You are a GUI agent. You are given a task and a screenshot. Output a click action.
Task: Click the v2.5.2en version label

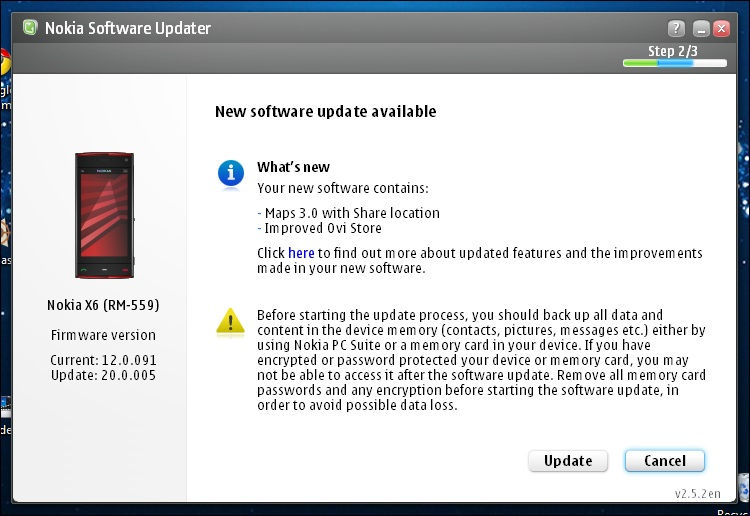pyautogui.click(x=696, y=493)
